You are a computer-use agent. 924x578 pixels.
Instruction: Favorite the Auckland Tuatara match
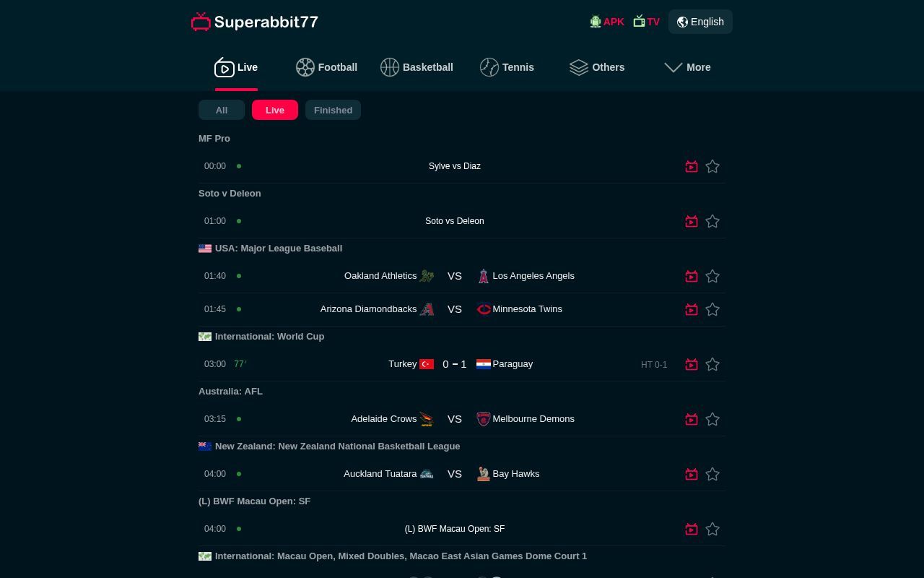[712, 474]
